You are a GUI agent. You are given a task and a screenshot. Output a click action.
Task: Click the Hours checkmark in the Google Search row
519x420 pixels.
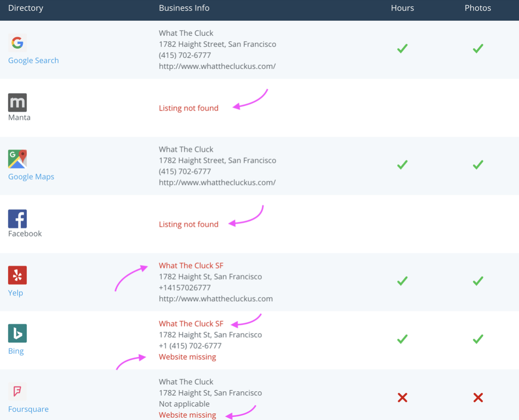tap(402, 49)
